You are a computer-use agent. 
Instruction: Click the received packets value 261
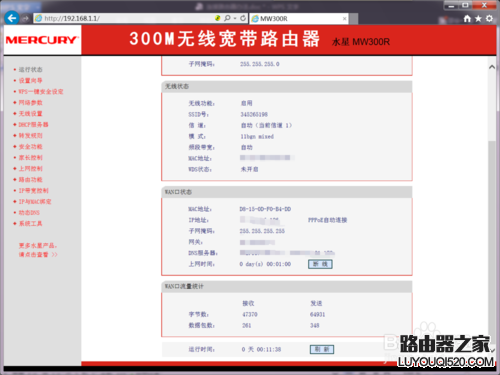pos(247,325)
